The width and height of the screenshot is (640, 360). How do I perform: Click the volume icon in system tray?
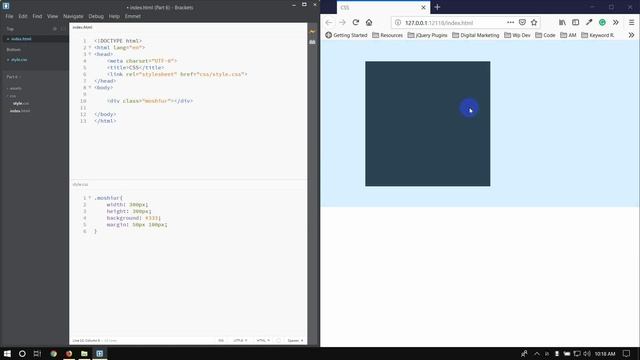(587, 353)
